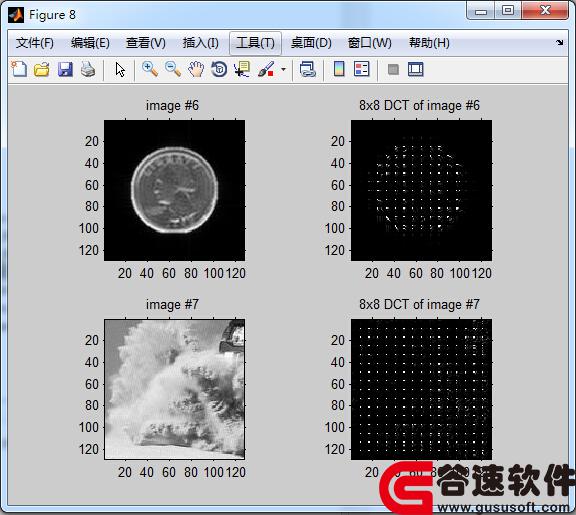Screen dimensions: 576x515
Task: Click the coin picture in image #6 plot
Action: point(174,190)
